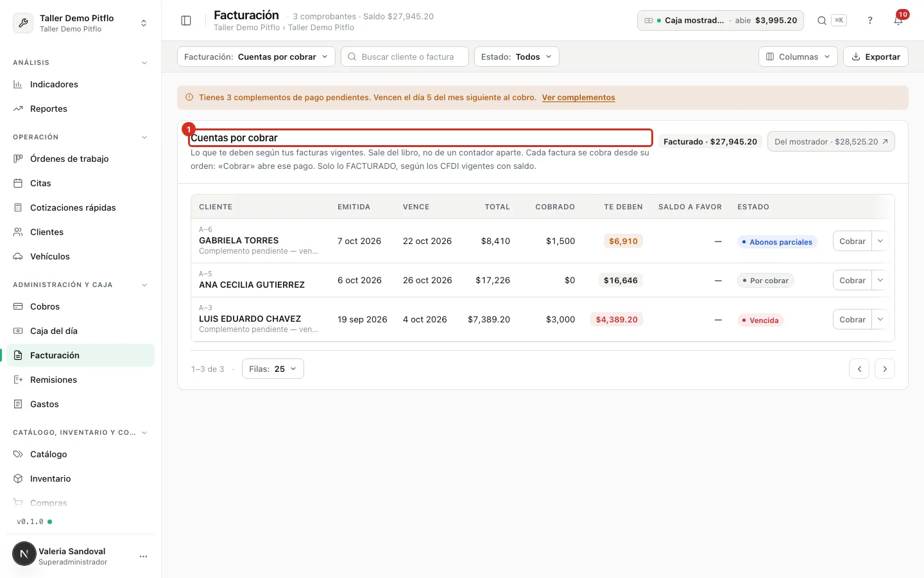Open Reportes in the sidebar
Viewport: 924px width, 578px height.
[x=81, y=109]
